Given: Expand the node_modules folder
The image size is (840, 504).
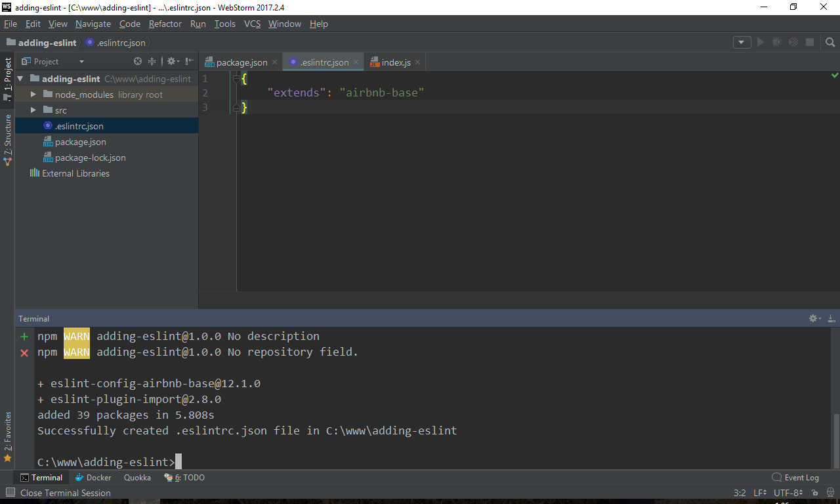Looking at the screenshot, I should (33, 93).
